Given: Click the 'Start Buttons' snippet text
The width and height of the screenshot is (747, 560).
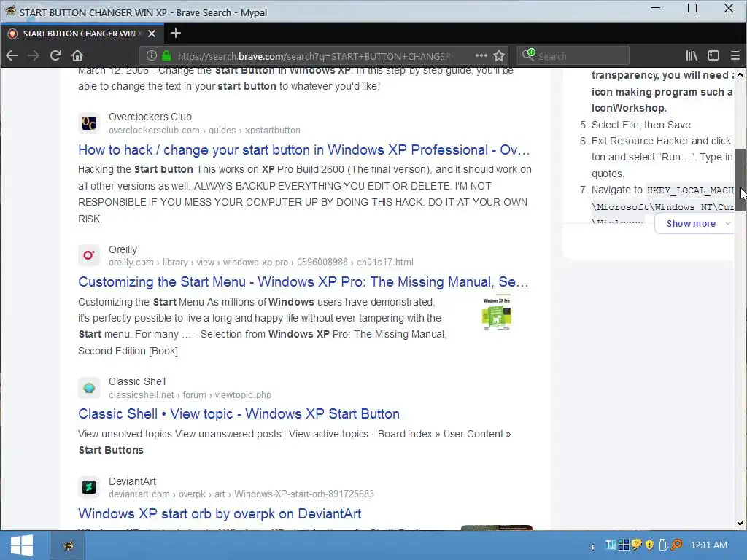Looking at the screenshot, I should point(111,450).
